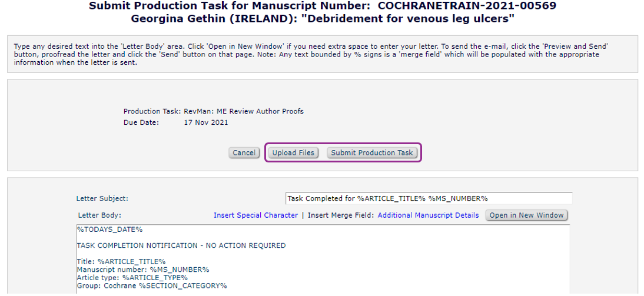
Task: Click the Title: %ARTICLE_TITLE% line
Action: tap(121, 261)
